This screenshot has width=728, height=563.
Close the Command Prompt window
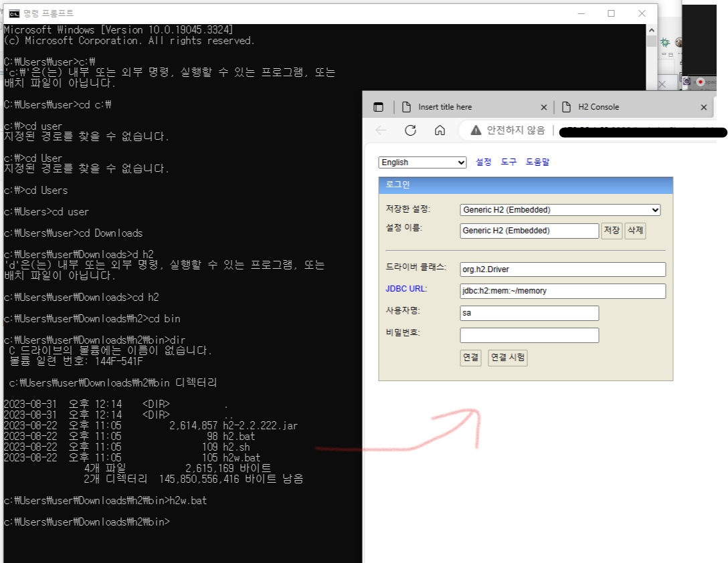tap(642, 13)
